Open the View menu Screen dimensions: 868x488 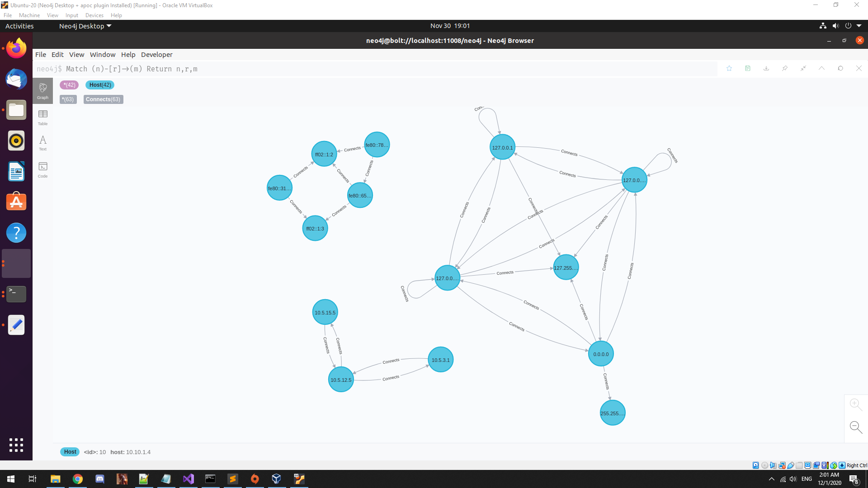[x=76, y=55]
